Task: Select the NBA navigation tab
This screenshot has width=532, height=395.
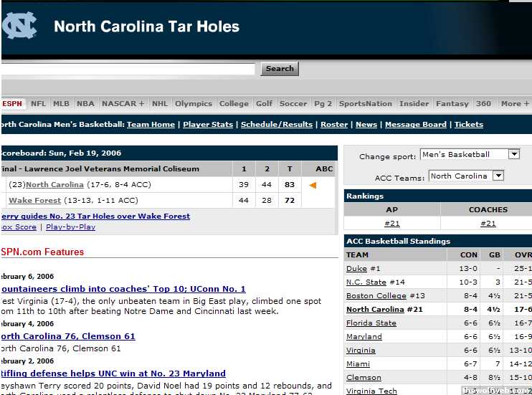Action: pyautogui.click(x=85, y=103)
